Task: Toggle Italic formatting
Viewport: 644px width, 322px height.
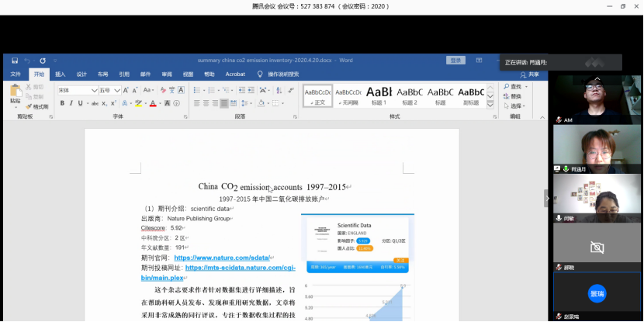Action: click(71, 103)
